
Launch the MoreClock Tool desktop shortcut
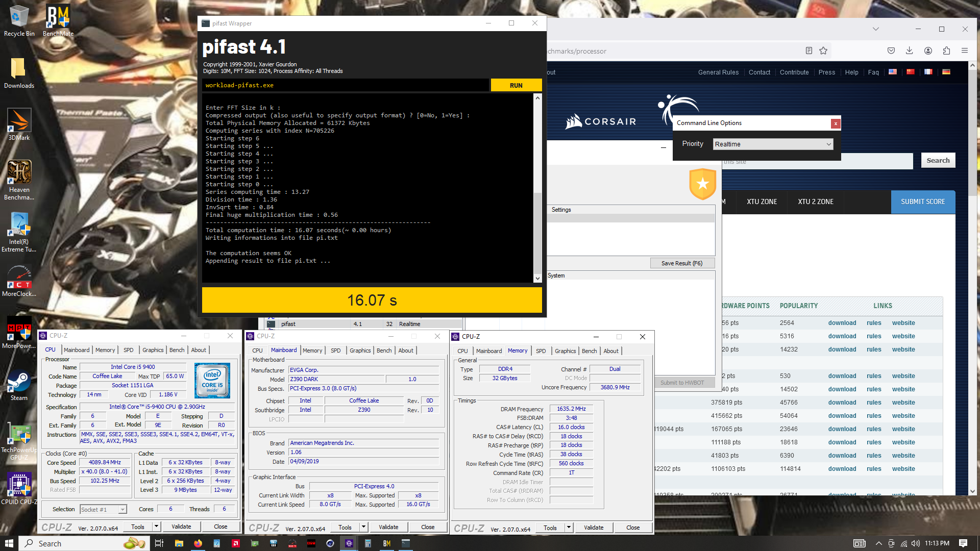pyautogui.click(x=19, y=281)
